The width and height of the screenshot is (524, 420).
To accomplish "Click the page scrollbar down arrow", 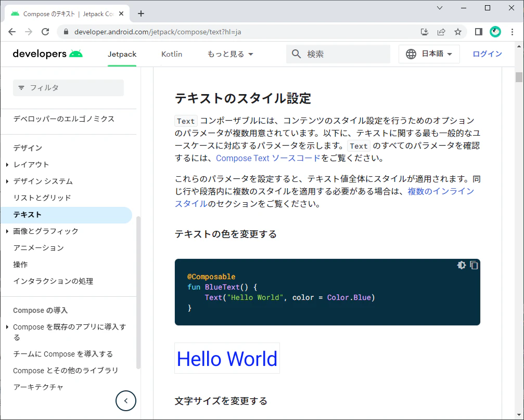I will (519, 415).
